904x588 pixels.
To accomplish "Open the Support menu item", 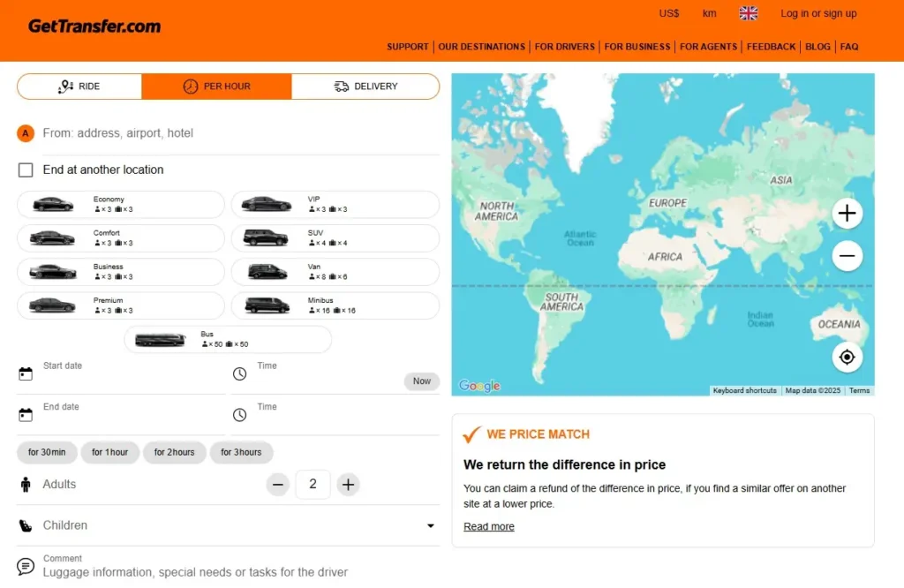I will 408,47.
